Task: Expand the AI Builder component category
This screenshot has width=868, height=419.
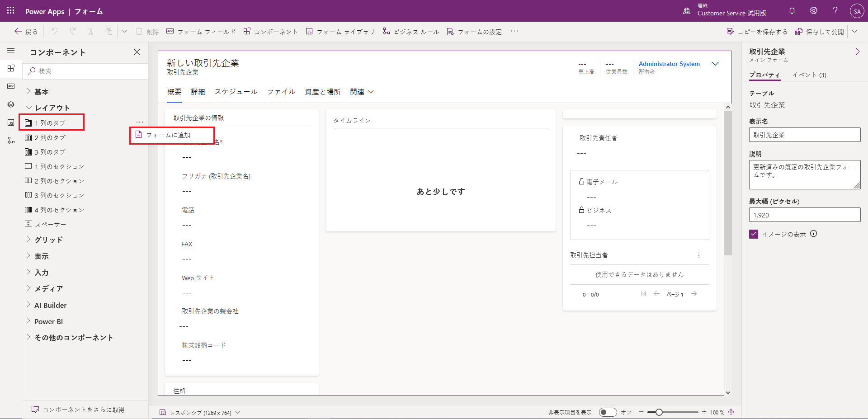Action: [x=51, y=305]
